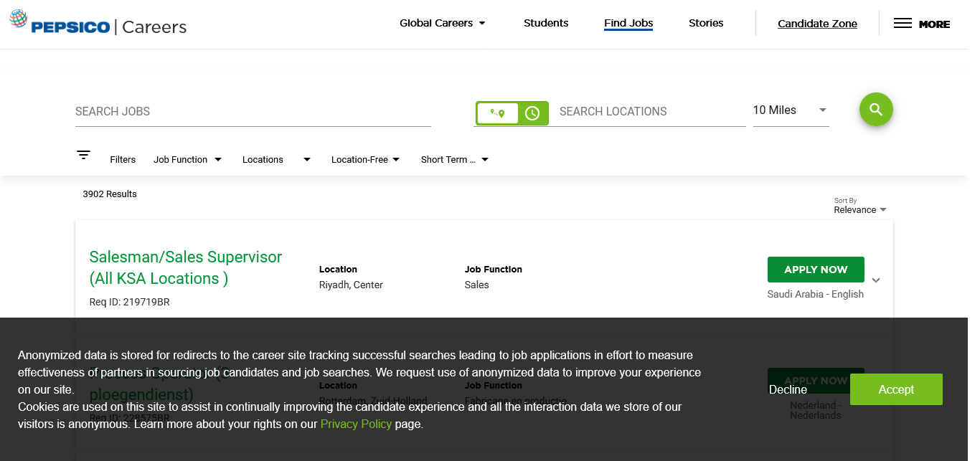This screenshot has height=461, width=980.
Task: Expand the Location-Free filter
Action: click(x=365, y=160)
